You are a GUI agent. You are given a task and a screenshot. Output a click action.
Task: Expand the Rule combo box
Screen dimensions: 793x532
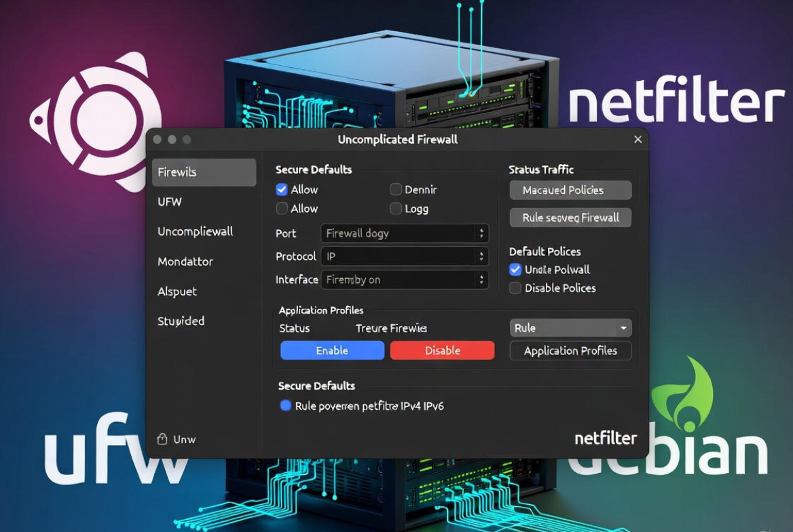coord(570,328)
